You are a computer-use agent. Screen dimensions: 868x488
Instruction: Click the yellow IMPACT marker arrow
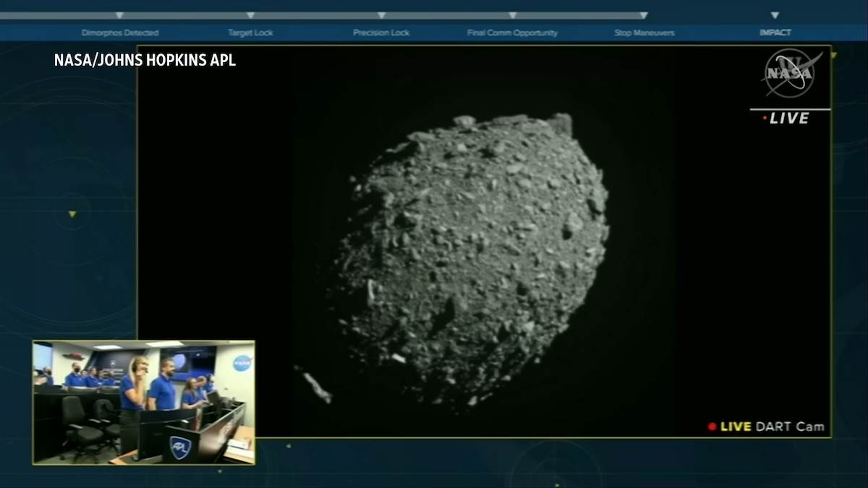click(x=775, y=13)
